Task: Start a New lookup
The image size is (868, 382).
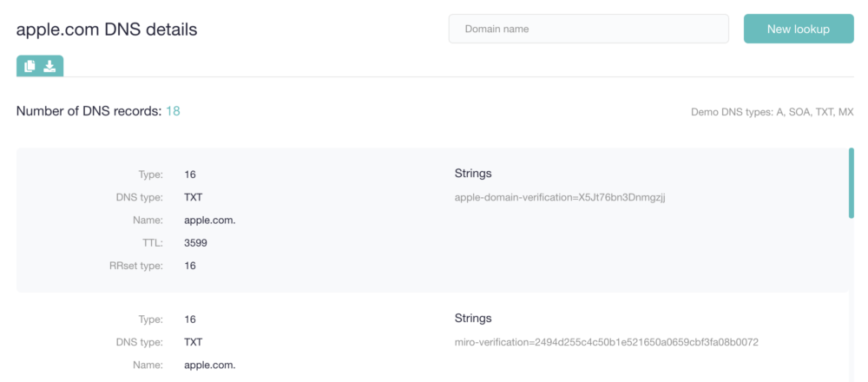Action: pos(799,29)
